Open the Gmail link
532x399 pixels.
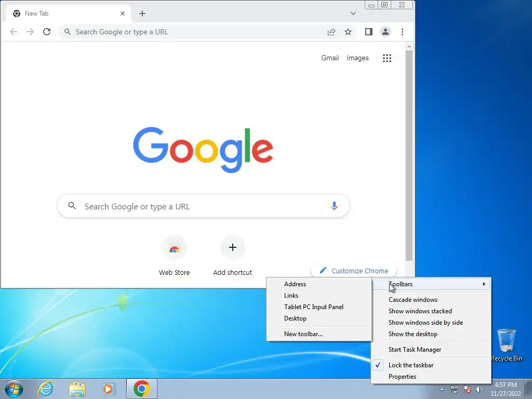pyautogui.click(x=330, y=58)
